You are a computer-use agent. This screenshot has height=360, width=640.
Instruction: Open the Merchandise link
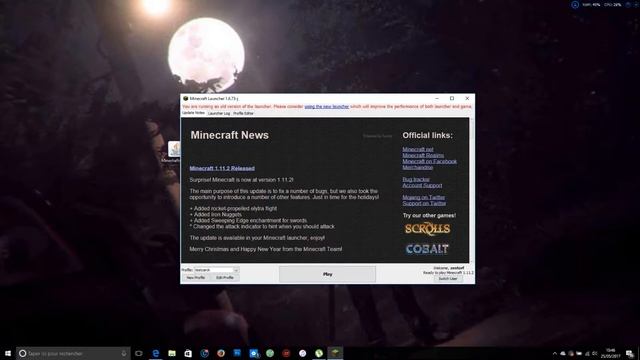coord(418,167)
